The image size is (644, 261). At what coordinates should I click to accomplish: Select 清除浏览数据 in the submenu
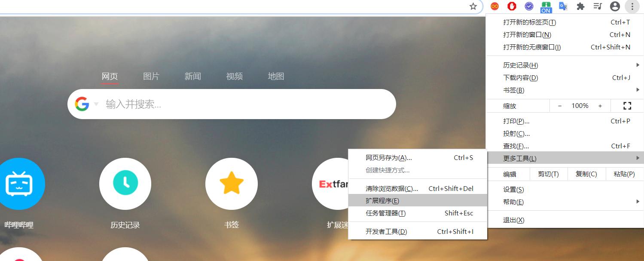[x=418, y=188]
